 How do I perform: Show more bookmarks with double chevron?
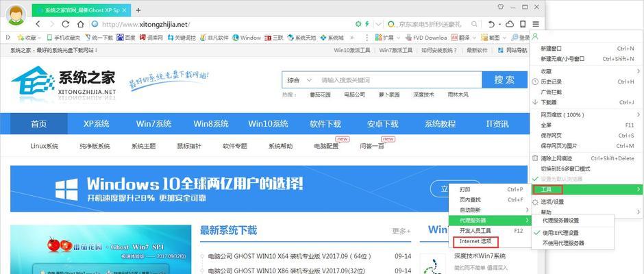click(x=351, y=38)
